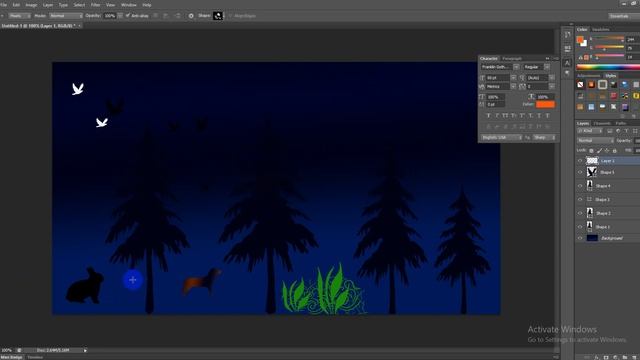Hide the Shape 5 layer
This screenshot has width=640, height=360.
580,172
